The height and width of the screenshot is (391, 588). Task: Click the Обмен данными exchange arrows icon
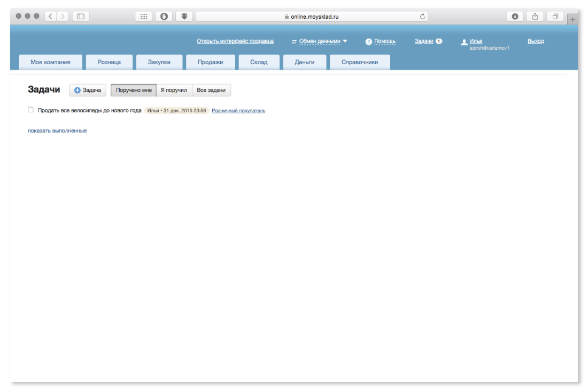(x=294, y=42)
